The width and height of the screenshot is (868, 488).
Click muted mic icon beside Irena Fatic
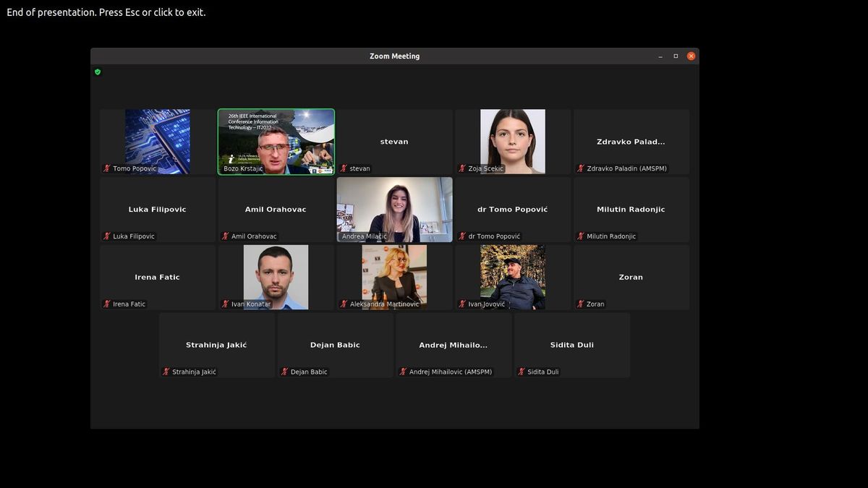pyautogui.click(x=107, y=304)
